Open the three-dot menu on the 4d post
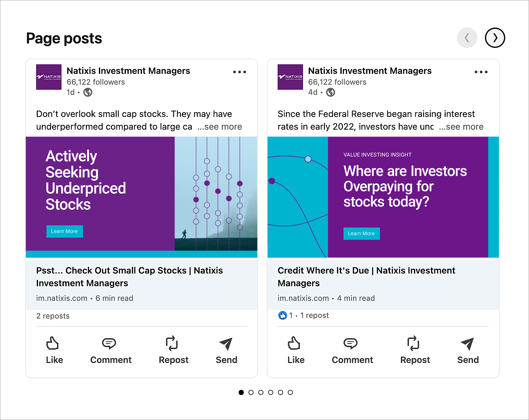This screenshot has height=420, width=529. pyautogui.click(x=481, y=72)
